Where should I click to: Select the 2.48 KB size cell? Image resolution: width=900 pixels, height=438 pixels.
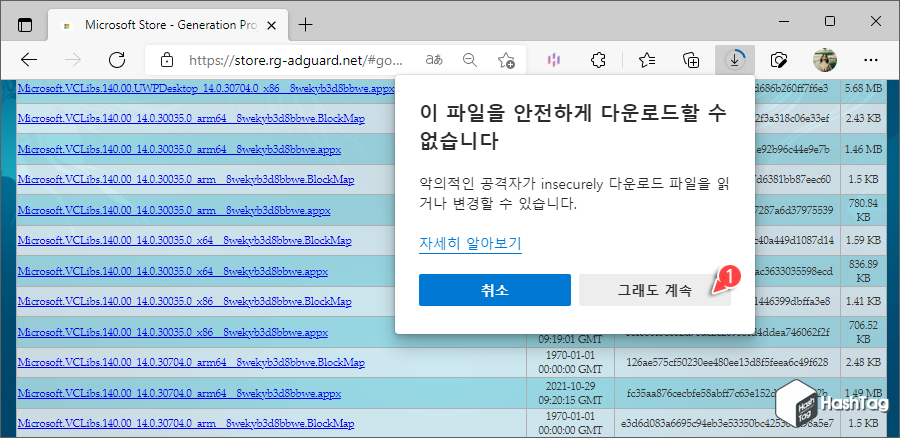click(x=863, y=363)
